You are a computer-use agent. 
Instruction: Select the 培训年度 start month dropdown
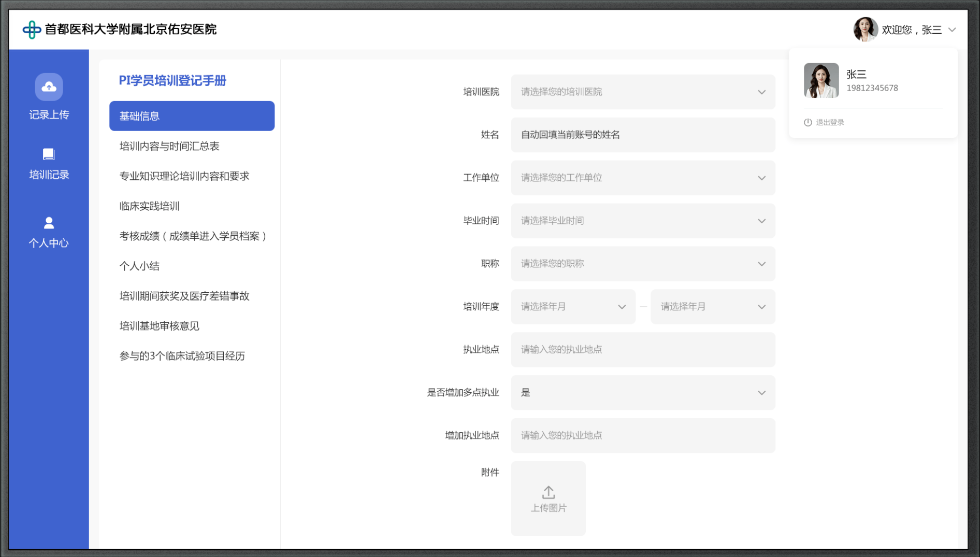pyautogui.click(x=573, y=307)
